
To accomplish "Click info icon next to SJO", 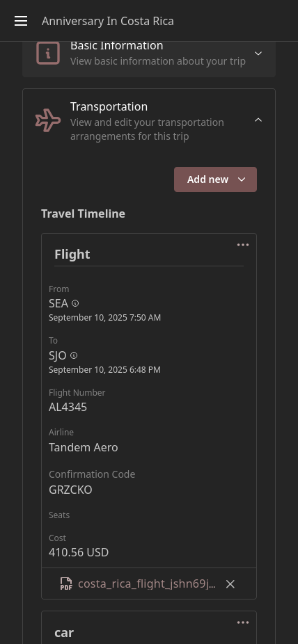I will point(74,355).
